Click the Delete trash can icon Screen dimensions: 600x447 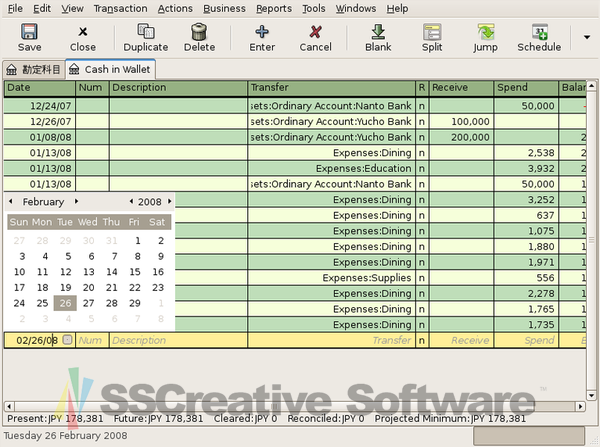[199, 31]
